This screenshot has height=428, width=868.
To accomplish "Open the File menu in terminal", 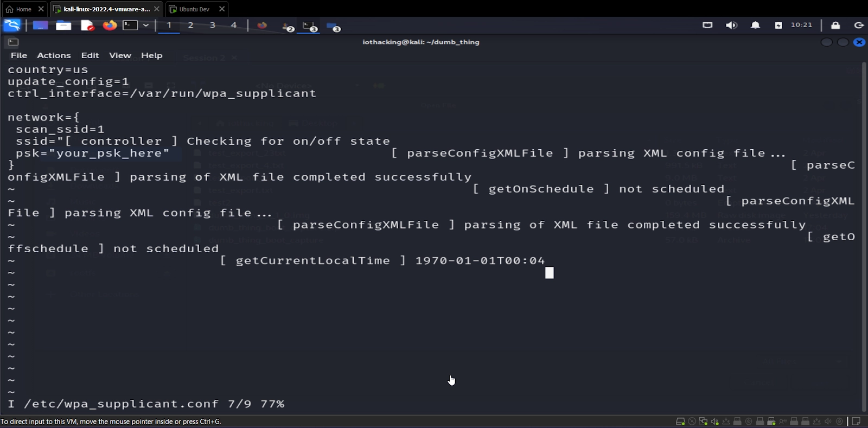I will tap(19, 55).
